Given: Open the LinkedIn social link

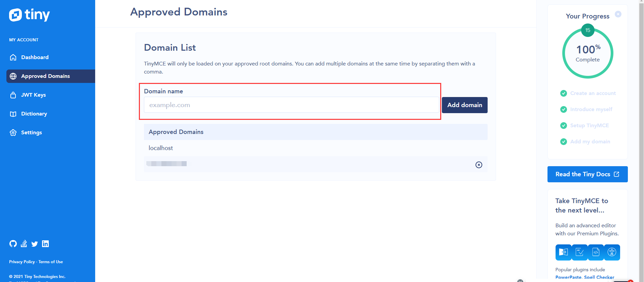Looking at the screenshot, I should [45, 244].
